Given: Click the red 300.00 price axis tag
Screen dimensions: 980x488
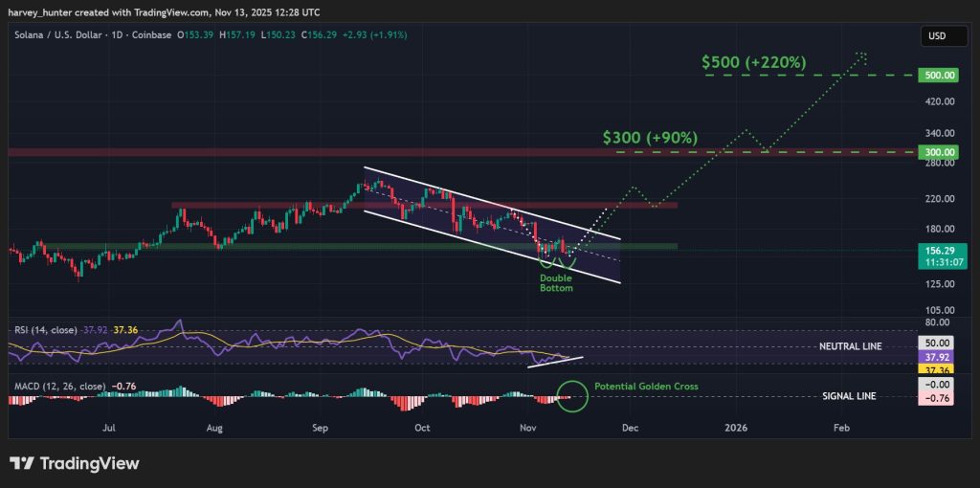Looking at the screenshot, I should click(936, 151).
